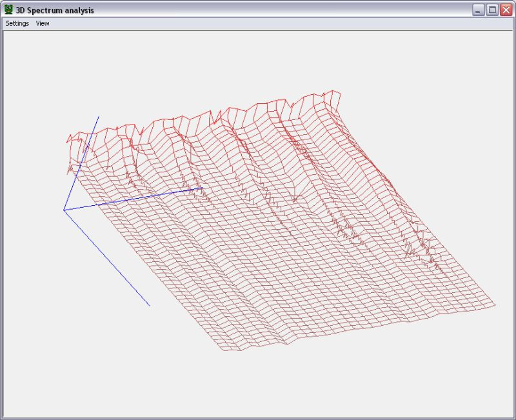This screenshot has width=516, height=420.
Task: Maximize the 3D Spectrum analysis window
Action: tap(492, 10)
